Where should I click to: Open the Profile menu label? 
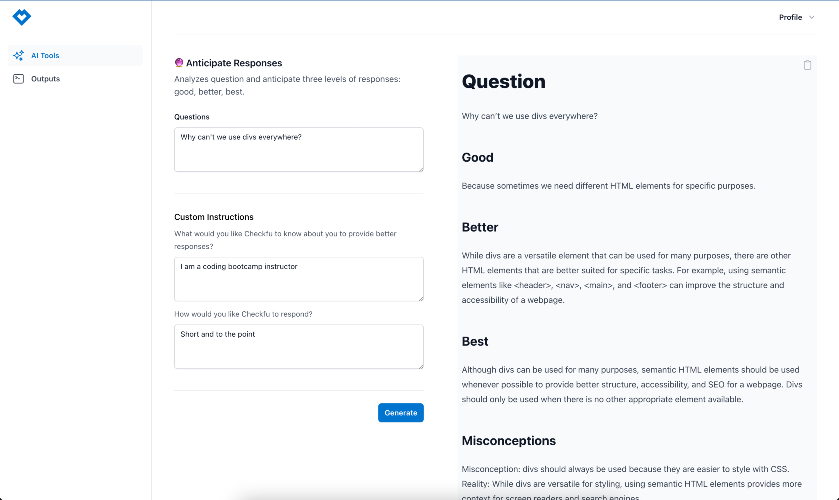point(790,18)
